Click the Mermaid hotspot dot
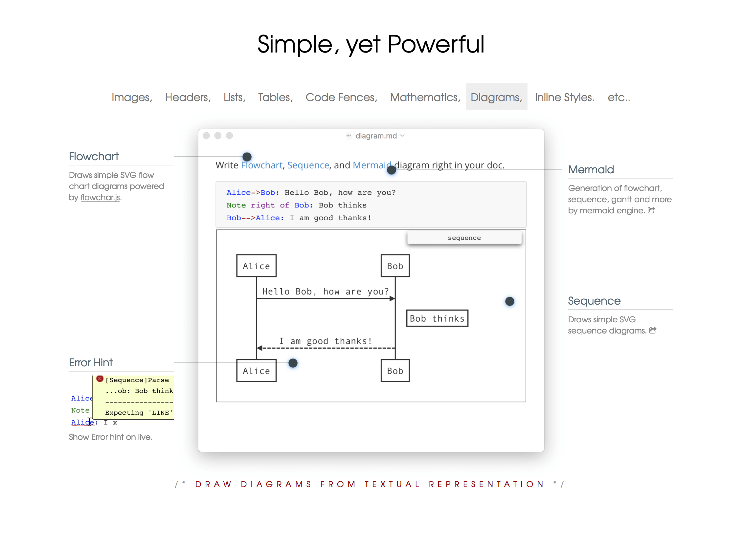 tap(391, 170)
